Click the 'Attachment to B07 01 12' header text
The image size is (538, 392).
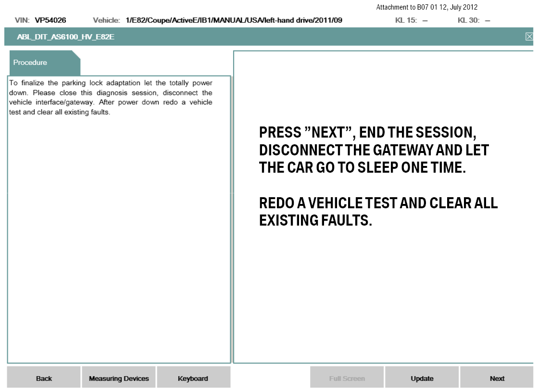[x=426, y=7]
